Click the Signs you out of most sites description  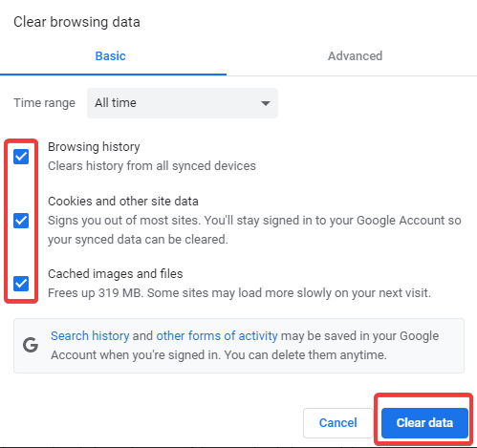[254, 230]
